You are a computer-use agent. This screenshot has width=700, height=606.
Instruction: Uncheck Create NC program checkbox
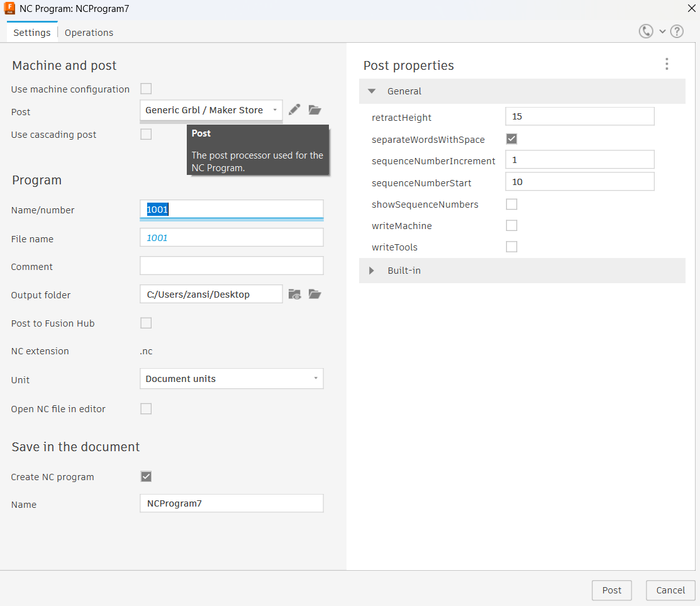[146, 476]
